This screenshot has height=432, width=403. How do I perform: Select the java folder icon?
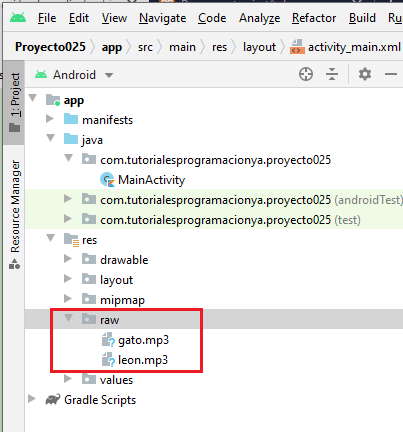pyautogui.click(x=71, y=139)
